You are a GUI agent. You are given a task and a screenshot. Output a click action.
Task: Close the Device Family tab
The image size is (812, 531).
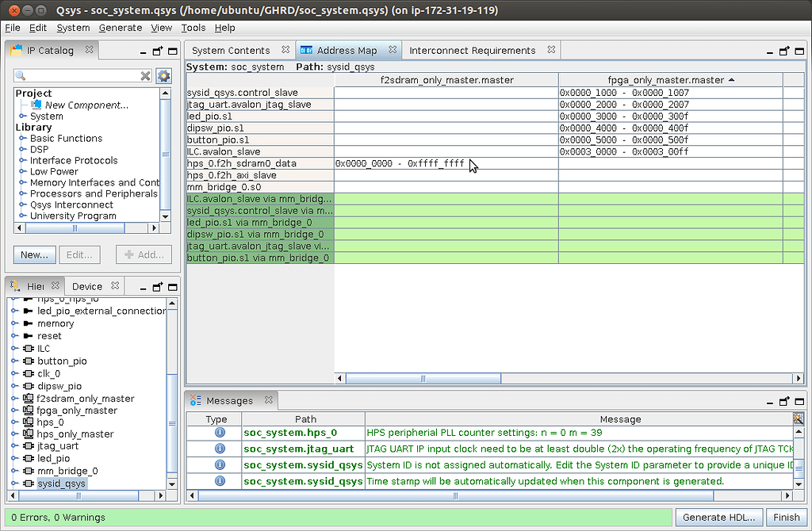pos(115,285)
